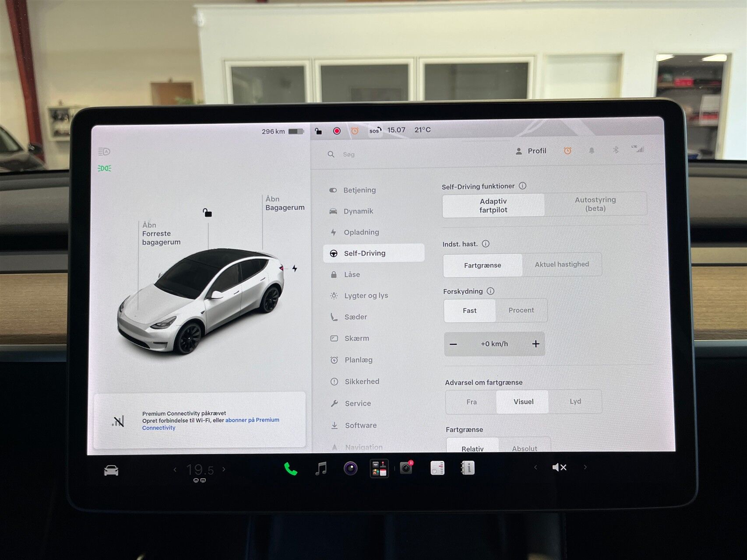This screenshot has height=560, width=747.
Task: Open charge port lightning icon on car
Action: [x=295, y=268]
